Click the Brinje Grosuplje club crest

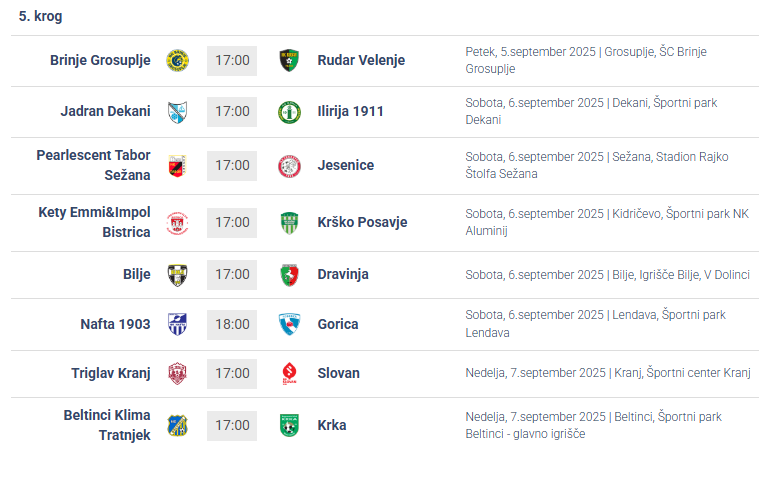pos(177,60)
